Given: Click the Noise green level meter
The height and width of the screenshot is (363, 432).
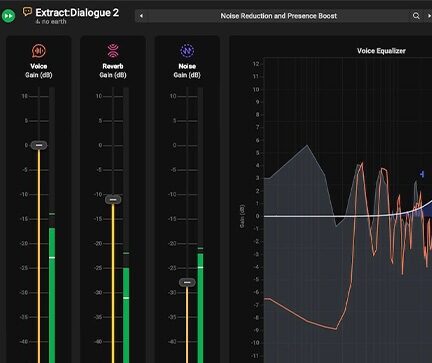Looking at the screenshot, I should [200, 308].
